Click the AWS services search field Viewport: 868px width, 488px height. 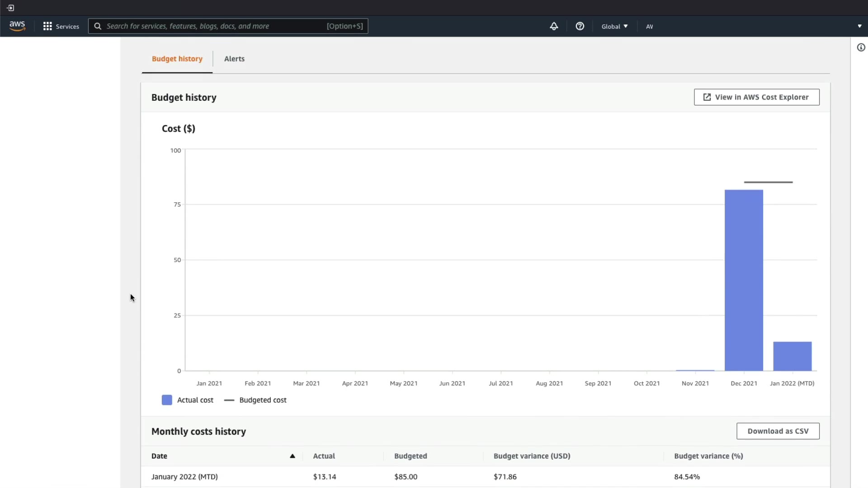point(212,26)
